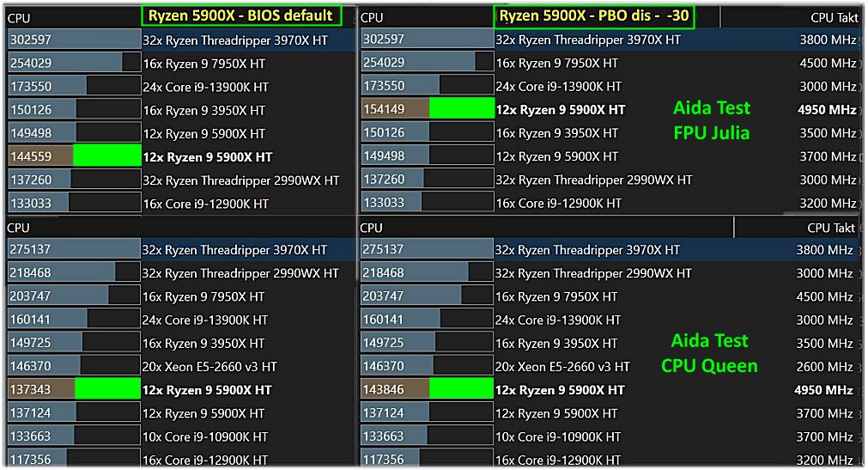Select bold 12x Ryzen 9 5900X HT beside 137343
Screen dimensions: 868x470
pos(207,390)
